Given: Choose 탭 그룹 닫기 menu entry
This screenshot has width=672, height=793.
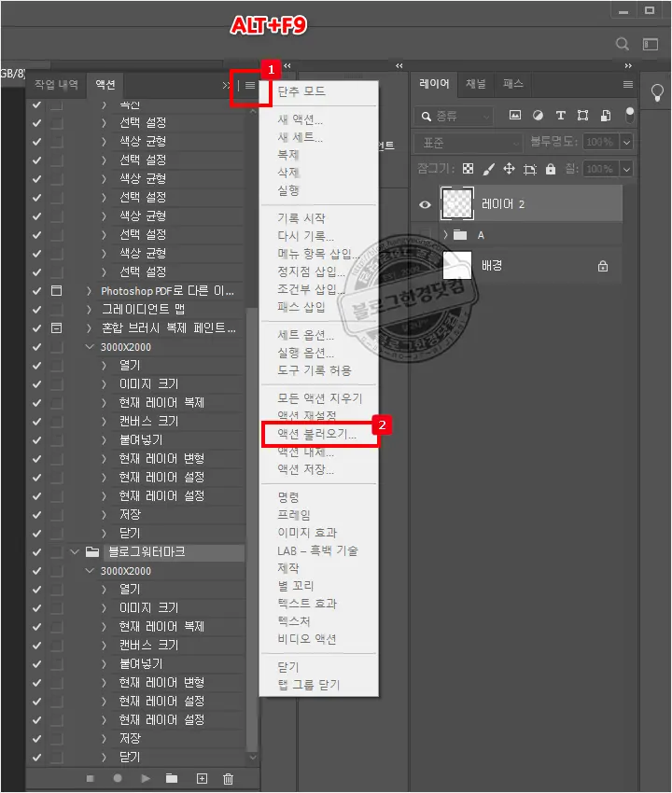Looking at the screenshot, I should tap(309, 685).
